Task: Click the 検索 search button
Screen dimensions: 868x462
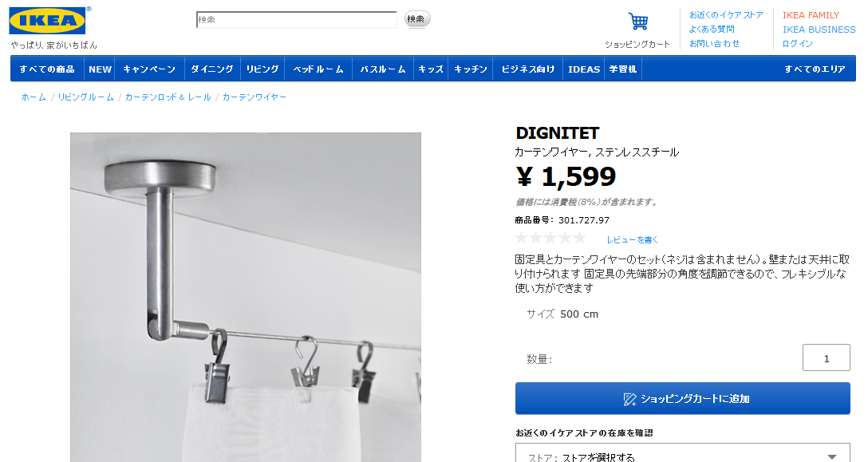Action: [x=416, y=19]
